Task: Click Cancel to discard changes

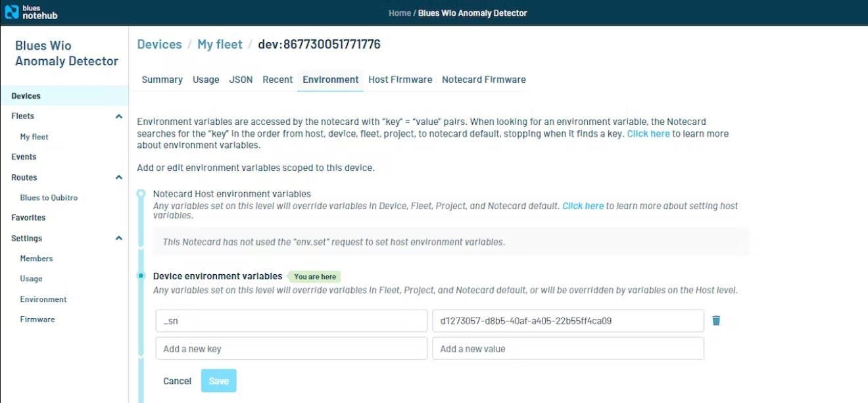Action: (177, 381)
